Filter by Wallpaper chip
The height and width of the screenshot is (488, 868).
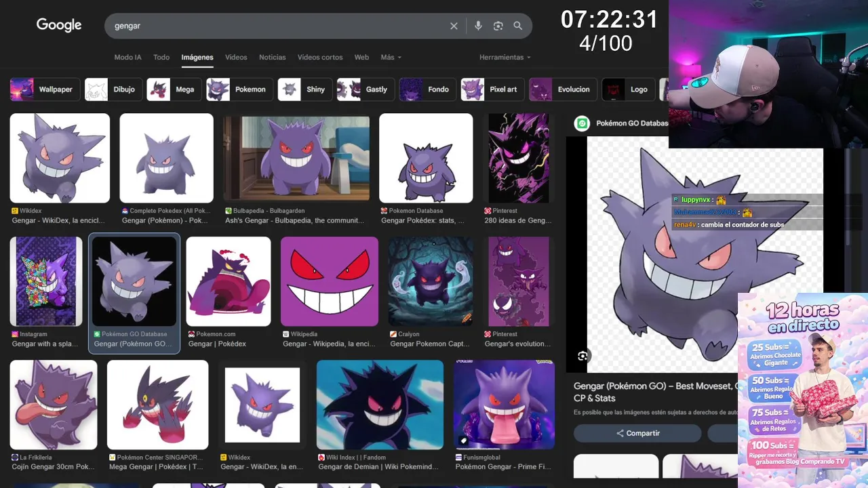pos(45,89)
